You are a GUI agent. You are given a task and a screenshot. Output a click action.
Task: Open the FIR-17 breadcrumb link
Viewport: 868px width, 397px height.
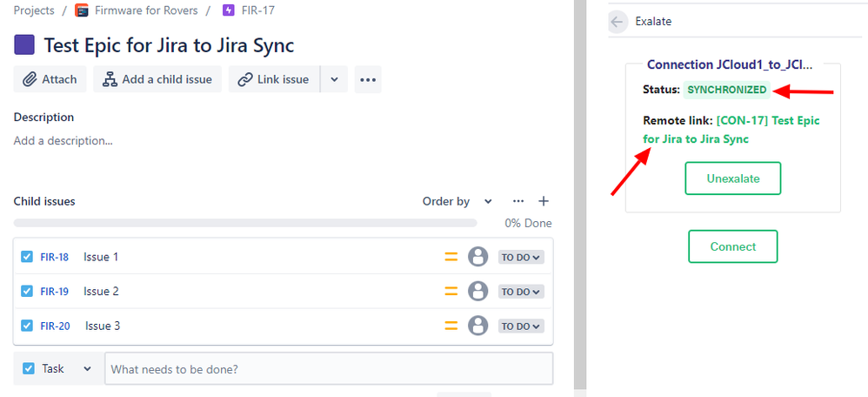pyautogui.click(x=257, y=10)
